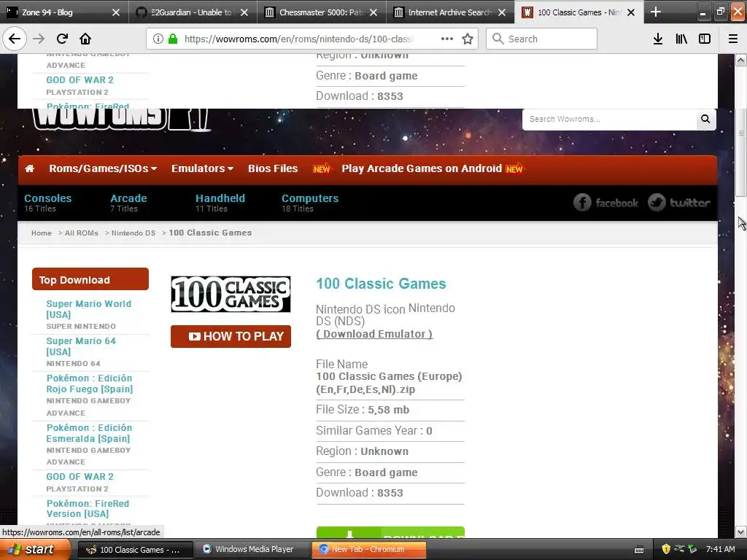The height and width of the screenshot is (560, 747).
Task: Click the scrollbar up arrow
Action: [x=740, y=60]
